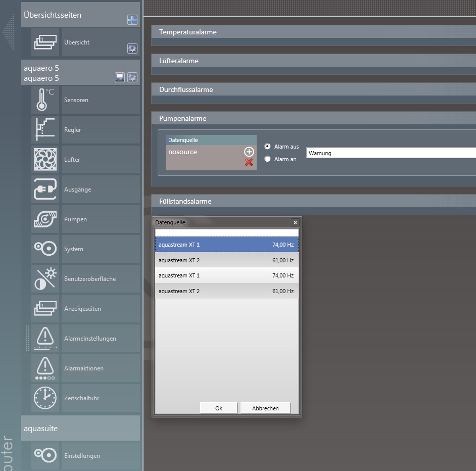476x471 pixels.
Task: Go to Regler page
Action: pyautogui.click(x=101, y=130)
